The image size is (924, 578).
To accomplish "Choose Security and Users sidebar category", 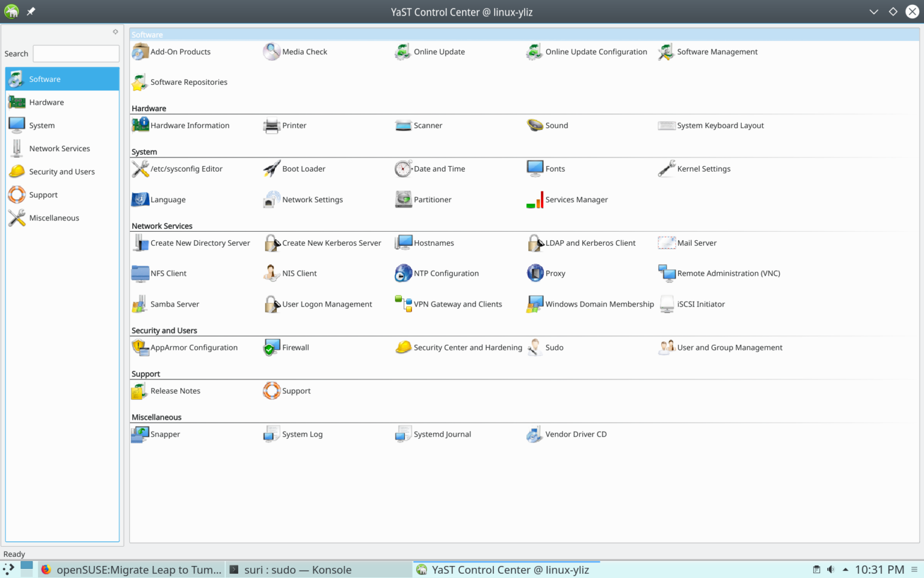I will click(61, 172).
